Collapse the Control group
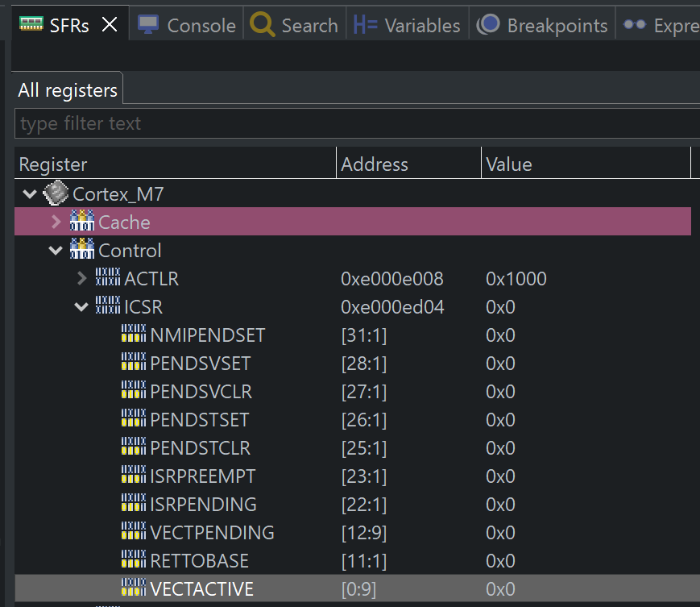700x607 pixels. coord(55,250)
